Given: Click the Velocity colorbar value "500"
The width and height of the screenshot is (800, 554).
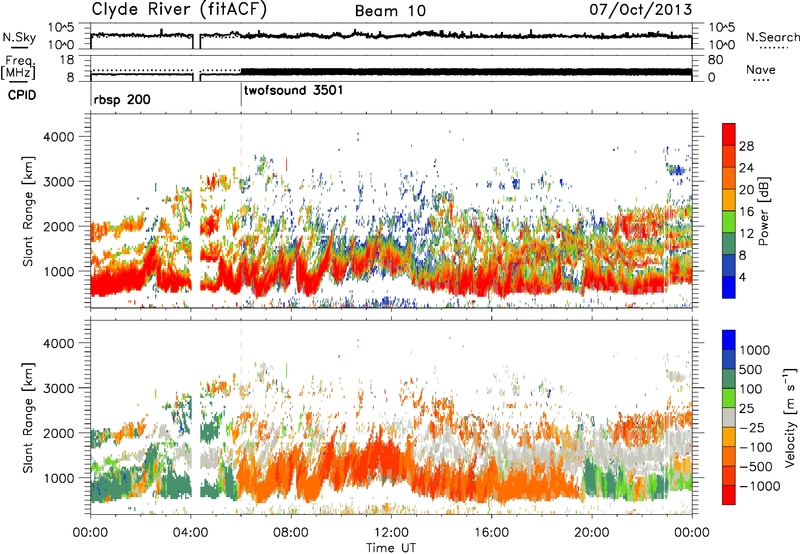Looking at the screenshot, I should (751, 369).
